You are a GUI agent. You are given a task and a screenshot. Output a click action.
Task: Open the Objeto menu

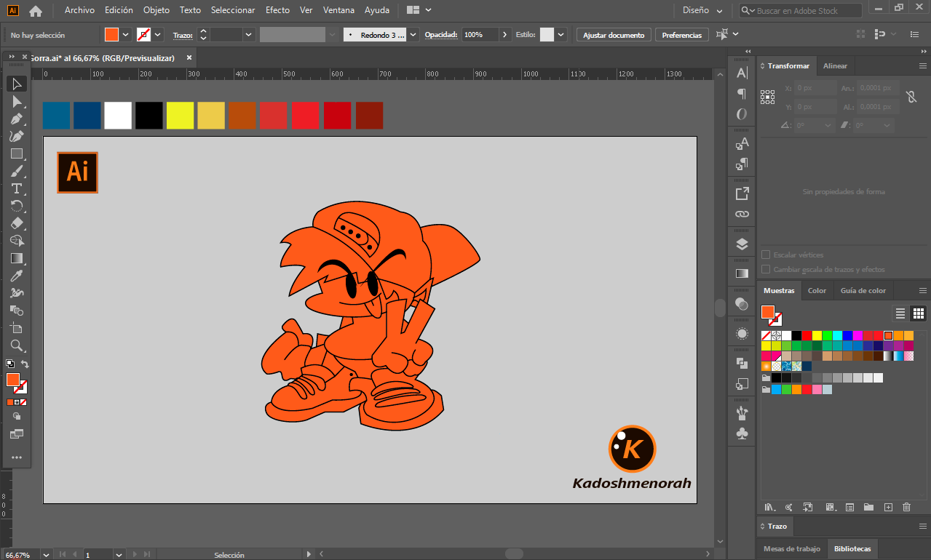tap(157, 10)
